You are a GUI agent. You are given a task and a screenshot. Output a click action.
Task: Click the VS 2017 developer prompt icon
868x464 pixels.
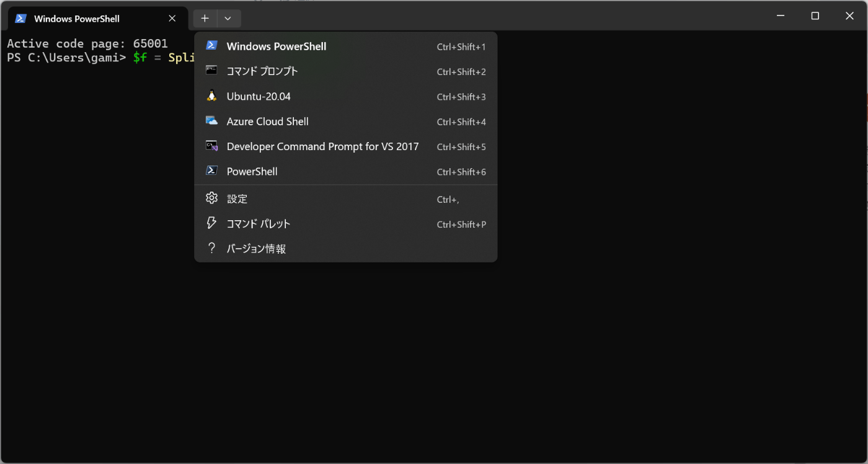[x=211, y=146]
